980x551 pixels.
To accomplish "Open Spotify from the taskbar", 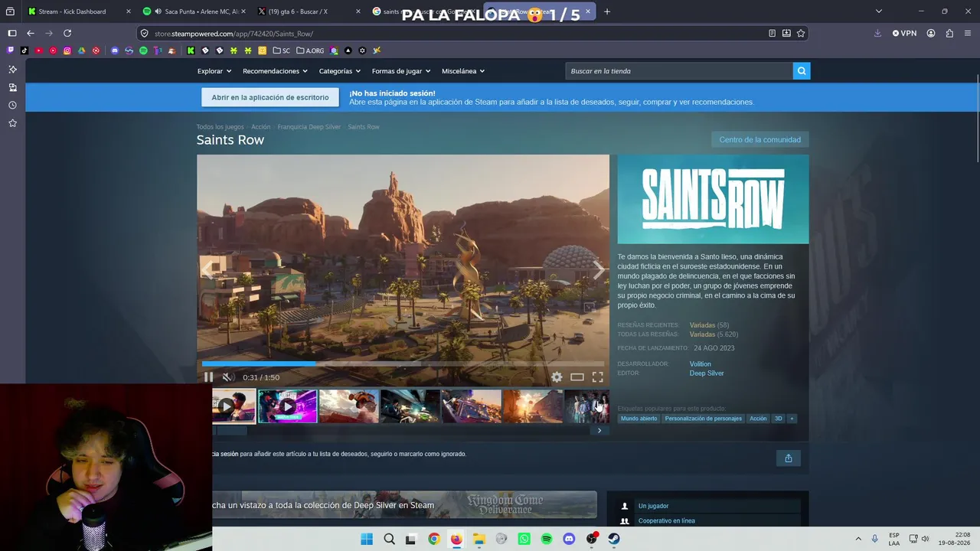I will pyautogui.click(x=547, y=539).
